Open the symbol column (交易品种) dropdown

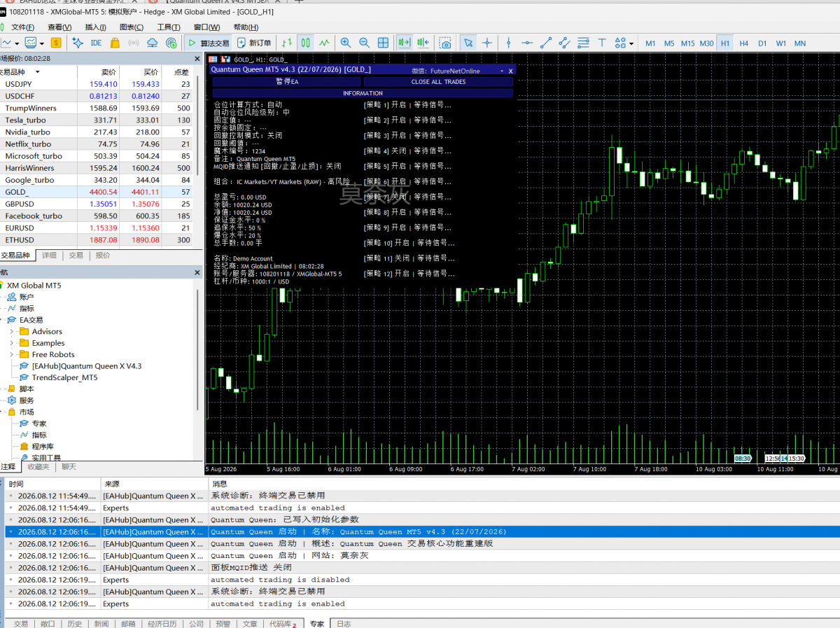pyautogui.click(x=37, y=71)
